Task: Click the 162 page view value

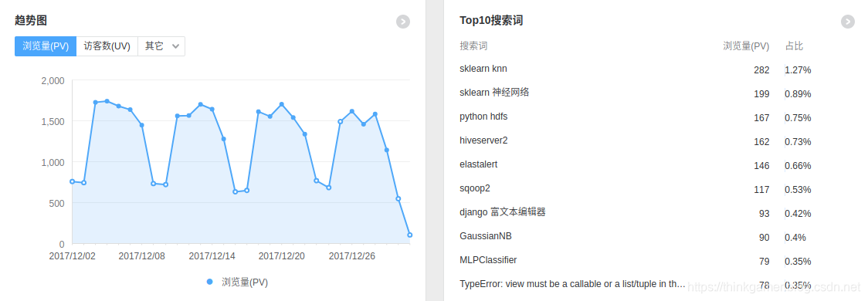Action: [761, 142]
